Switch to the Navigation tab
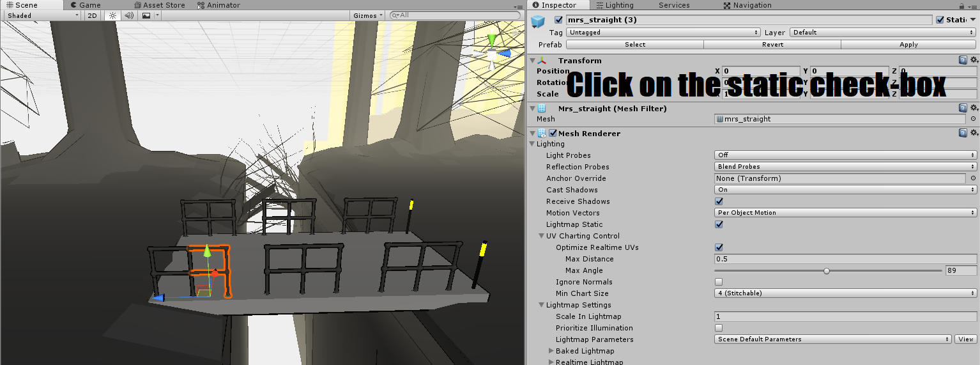This screenshot has height=365, width=980. [747, 5]
